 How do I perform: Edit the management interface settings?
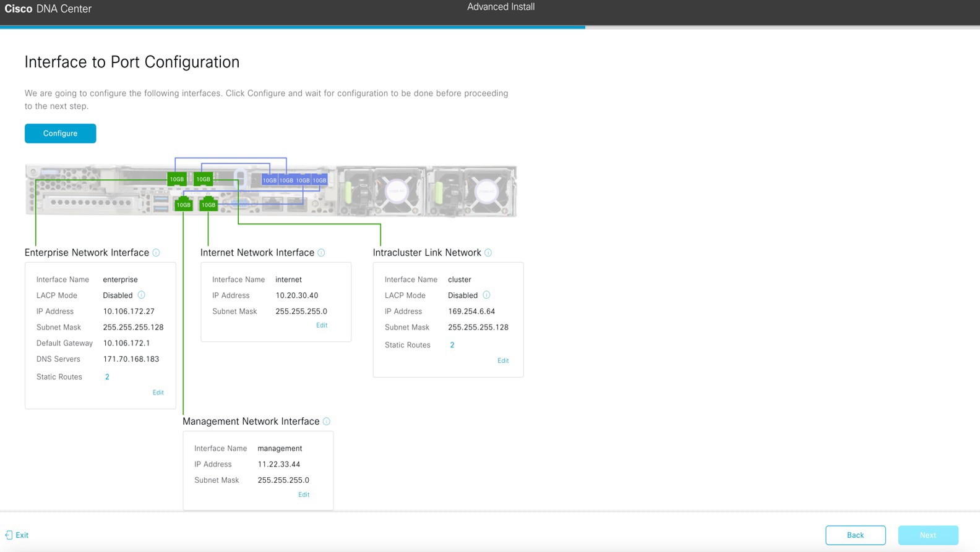coord(304,495)
